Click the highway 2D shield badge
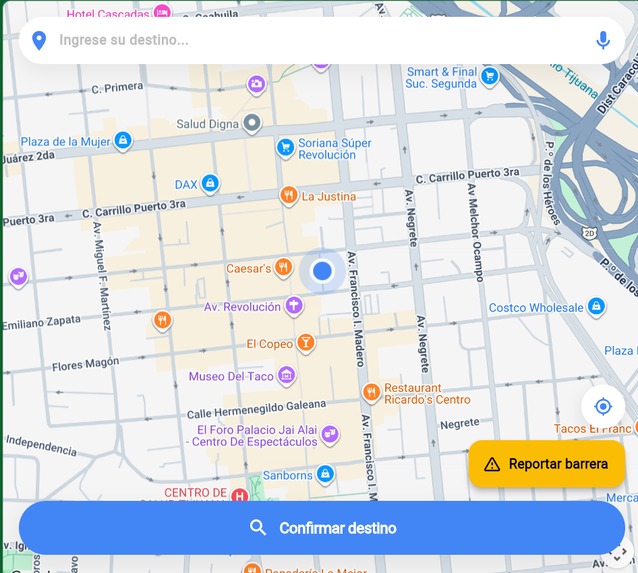The width and height of the screenshot is (638, 573). [589, 234]
